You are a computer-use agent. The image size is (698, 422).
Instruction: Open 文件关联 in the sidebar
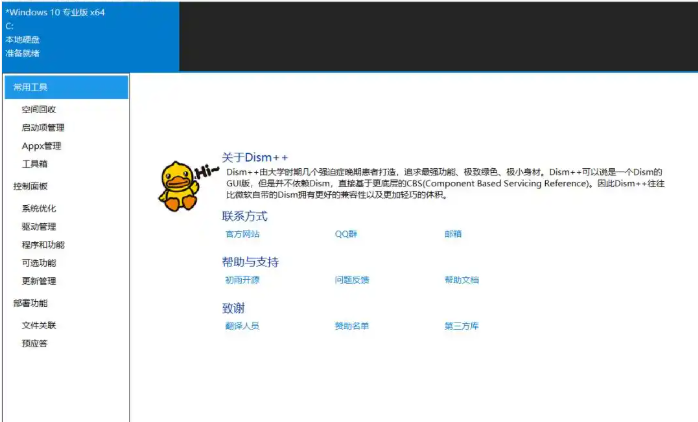39,325
